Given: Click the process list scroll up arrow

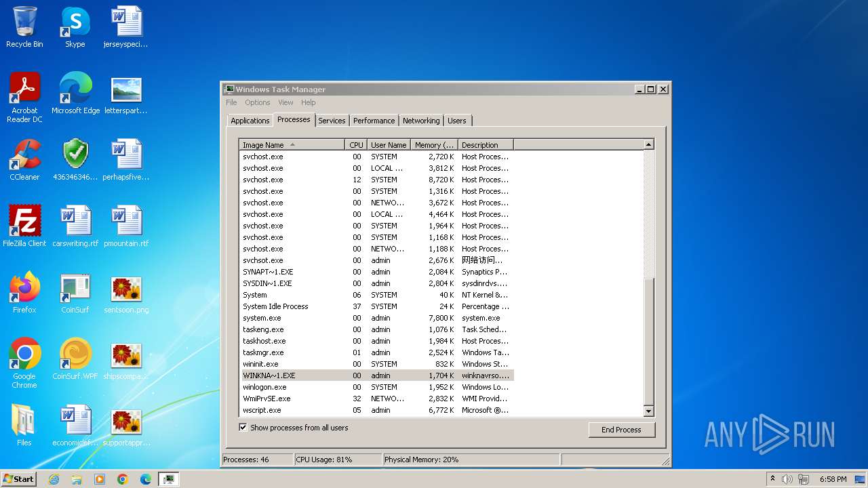Looking at the screenshot, I should click(648, 144).
